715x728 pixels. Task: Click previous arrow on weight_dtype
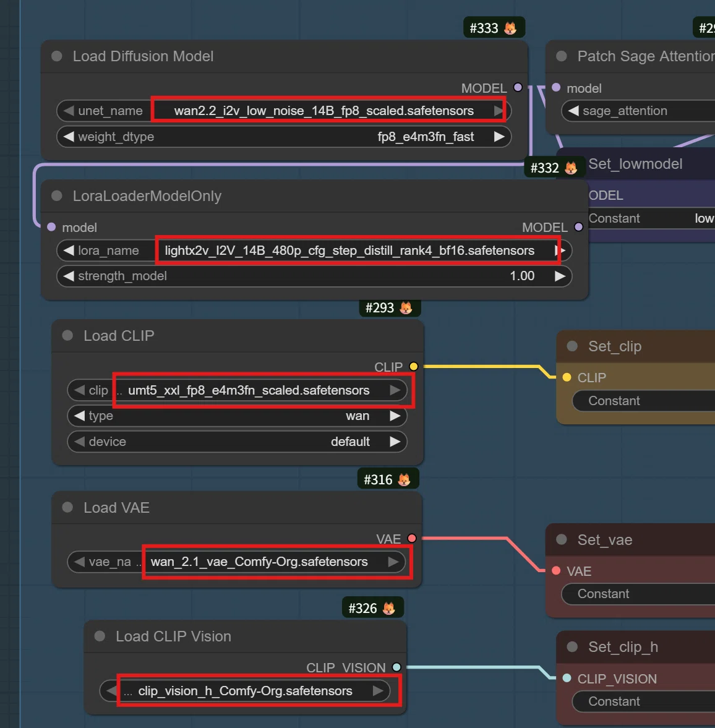tap(68, 137)
